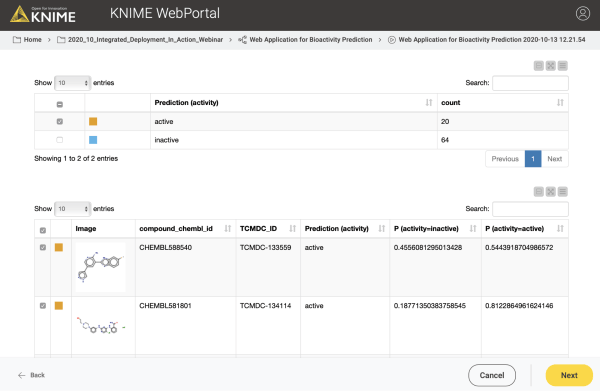600x391 pixels.
Task: Click the Previous pagination button
Action: point(505,159)
